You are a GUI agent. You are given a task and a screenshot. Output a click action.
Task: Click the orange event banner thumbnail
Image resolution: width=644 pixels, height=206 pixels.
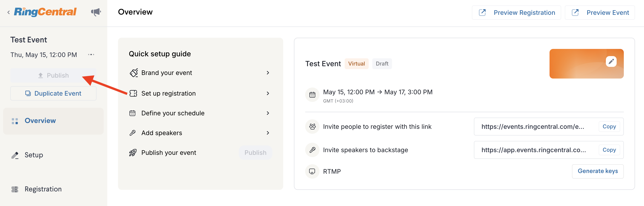(x=586, y=64)
